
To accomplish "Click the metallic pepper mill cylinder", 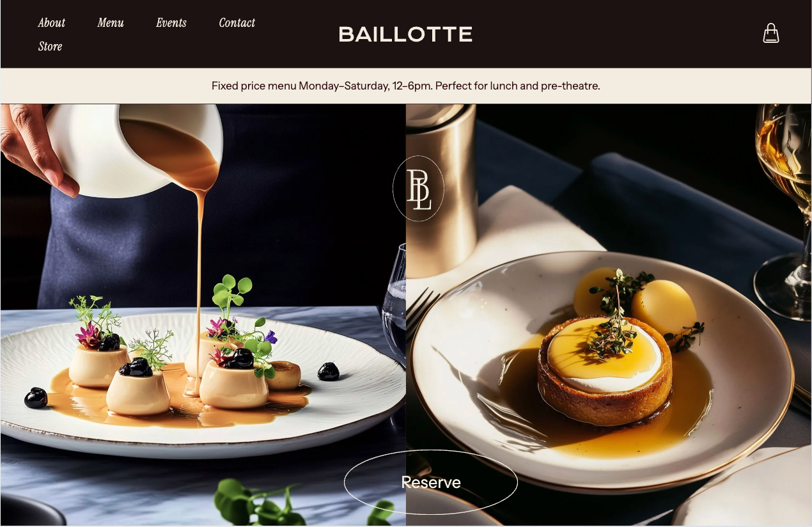I will point(441,192).
